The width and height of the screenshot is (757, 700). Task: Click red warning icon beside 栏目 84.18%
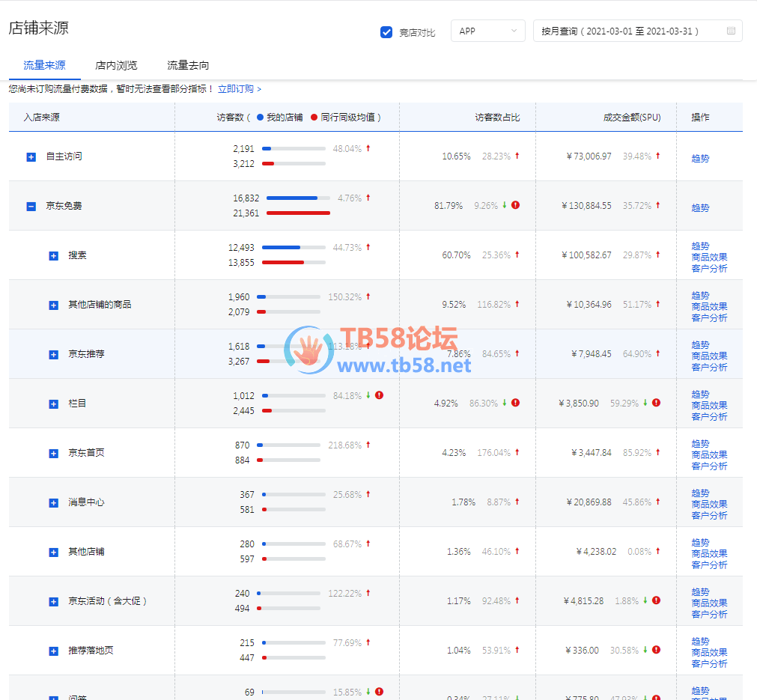click(x=380, y=395)
